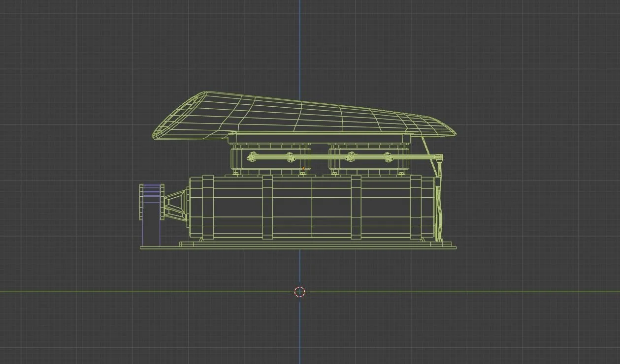Click the small orange object origin dot
620x364 pixels.
tap(303, 169)
